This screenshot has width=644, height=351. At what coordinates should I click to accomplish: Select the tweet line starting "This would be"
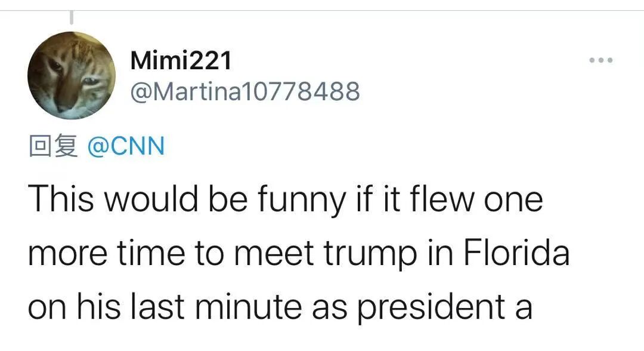286,200
